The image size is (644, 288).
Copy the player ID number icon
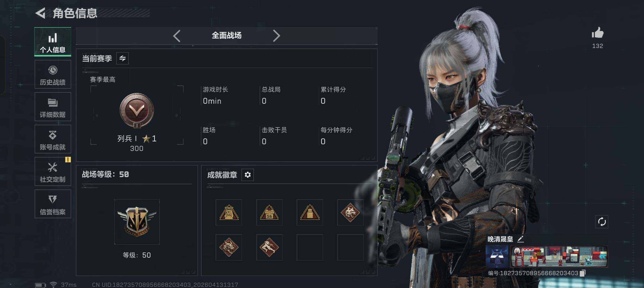[583, 273]
